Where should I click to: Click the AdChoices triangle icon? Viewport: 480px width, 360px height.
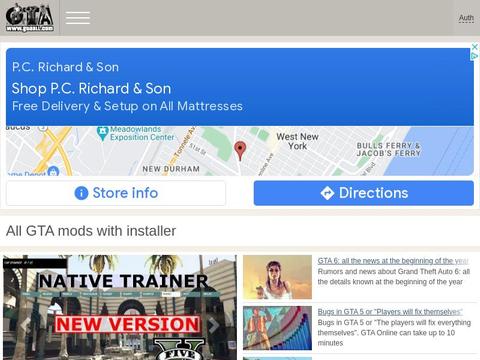474,56
